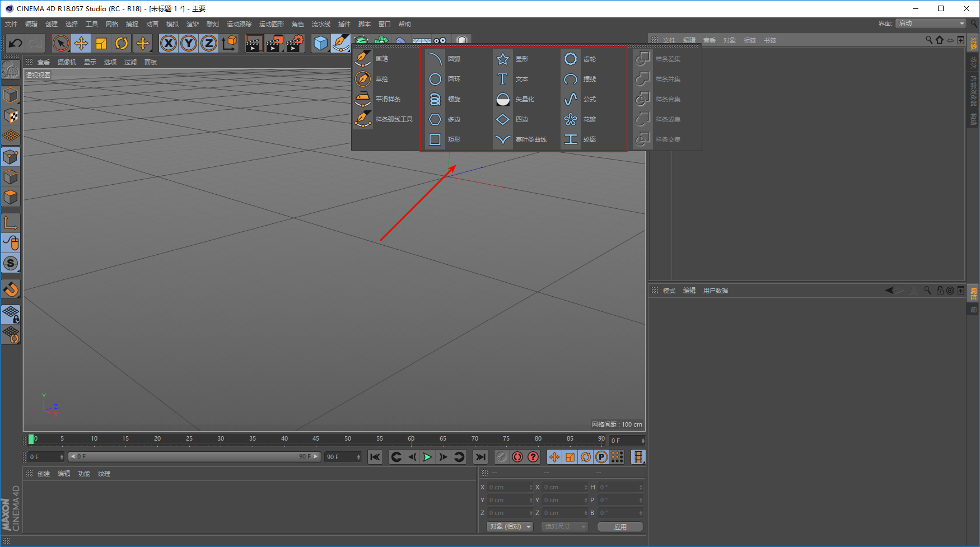
Task: Open the viewport 摄像机 menu
Action: [67, 62]
